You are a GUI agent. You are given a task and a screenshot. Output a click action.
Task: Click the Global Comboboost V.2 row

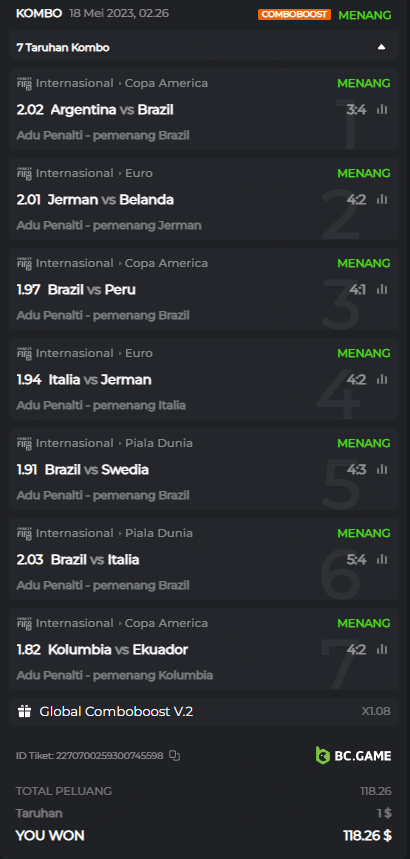pos(204,712)
